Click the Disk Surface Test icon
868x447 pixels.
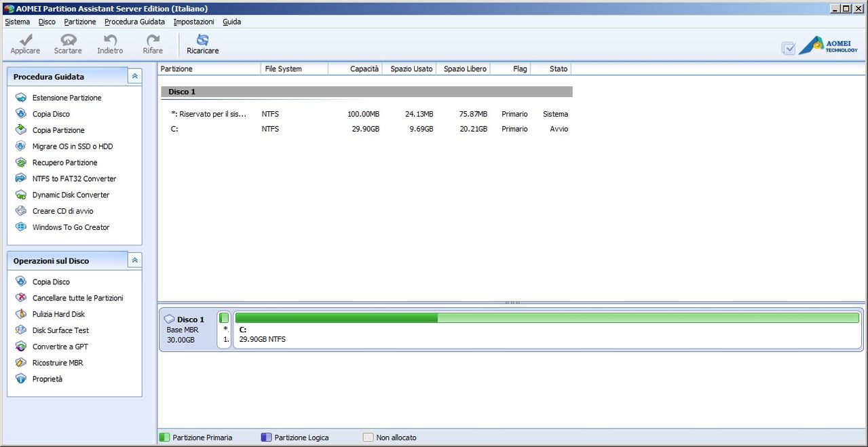pyautogui.click(x=21, y=330)
